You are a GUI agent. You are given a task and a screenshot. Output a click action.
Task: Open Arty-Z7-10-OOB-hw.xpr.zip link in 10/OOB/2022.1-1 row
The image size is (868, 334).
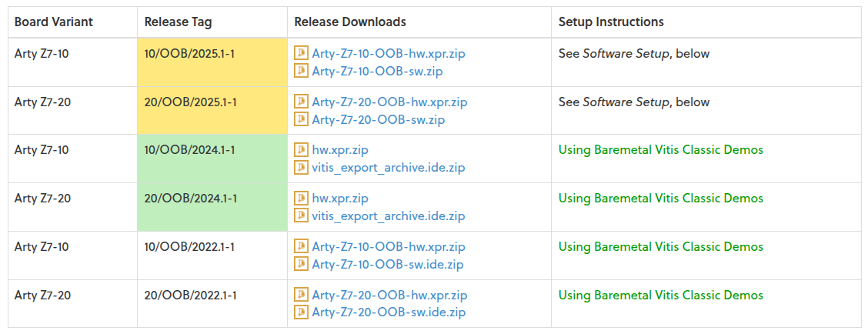[389, 247]
